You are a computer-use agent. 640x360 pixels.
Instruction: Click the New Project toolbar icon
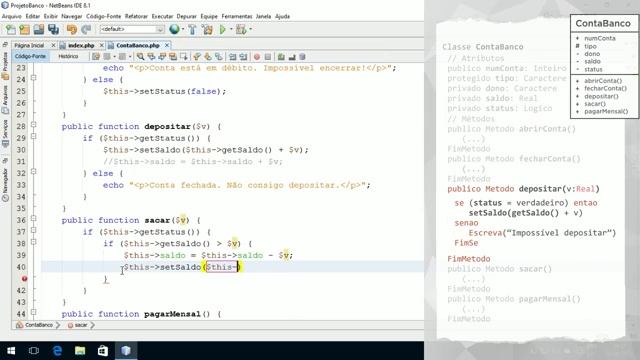(24, 29)
